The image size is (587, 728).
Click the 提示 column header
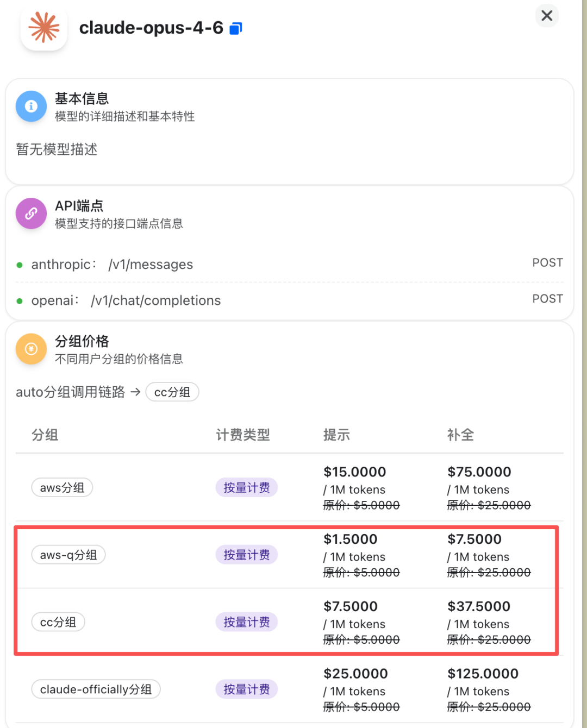[x=336, y=435]
